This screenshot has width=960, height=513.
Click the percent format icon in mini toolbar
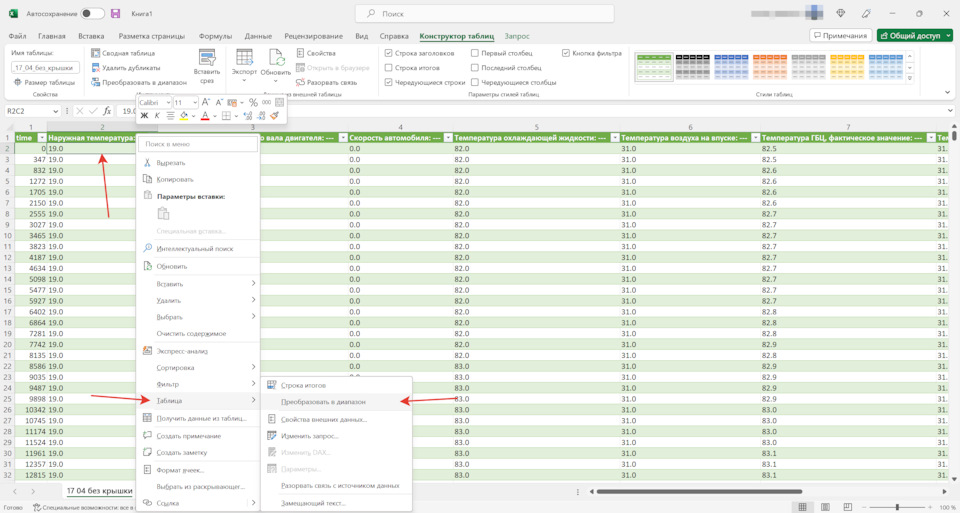click(253, 103)
